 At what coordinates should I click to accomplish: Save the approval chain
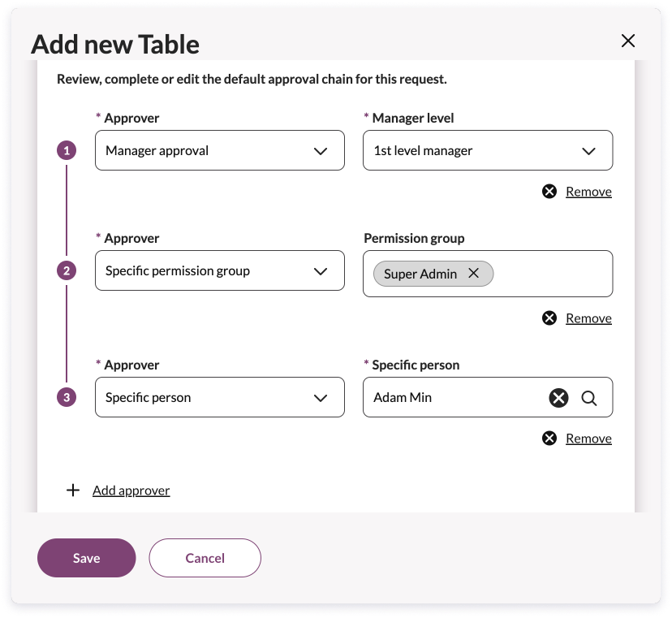tap(87, 558)
